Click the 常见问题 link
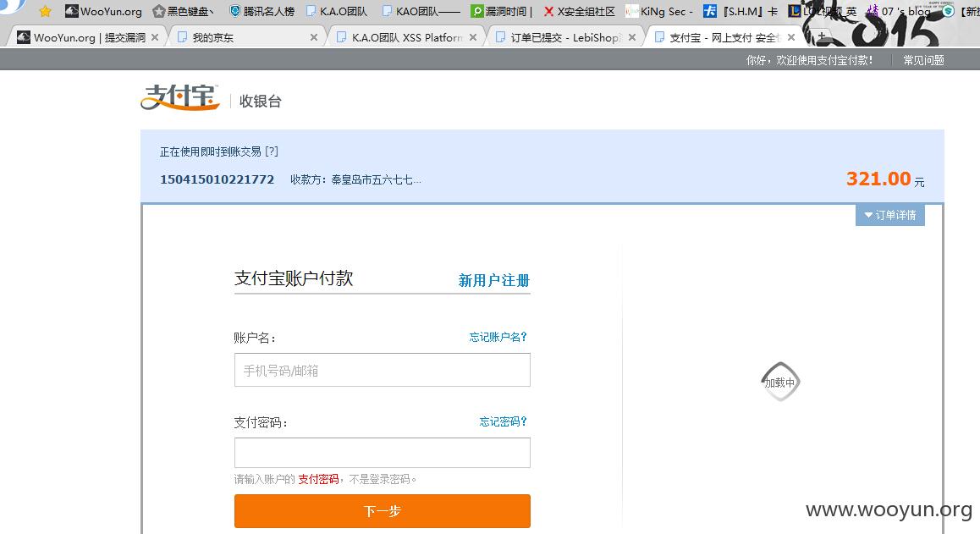Viewport: 980px width, 534px height. pos(923,60)
